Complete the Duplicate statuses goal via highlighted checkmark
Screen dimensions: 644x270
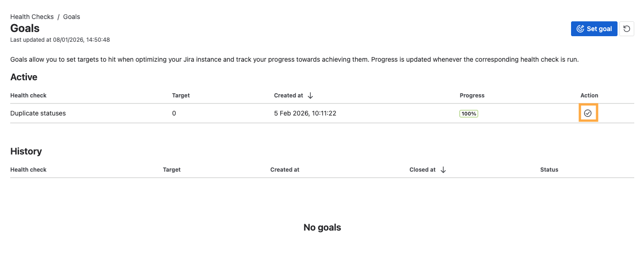[588, 113]
